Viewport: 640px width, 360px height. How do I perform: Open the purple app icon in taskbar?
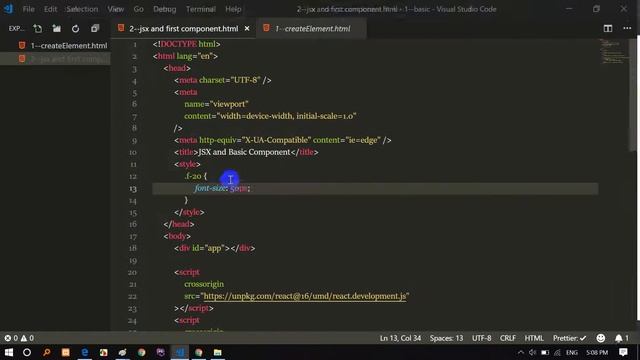point(160,352)
